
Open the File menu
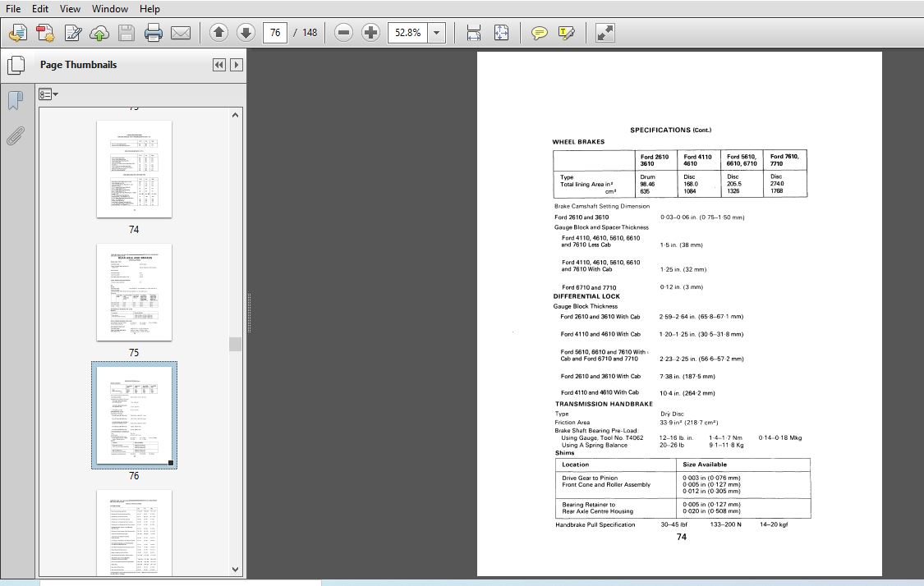tap(13, 9)
